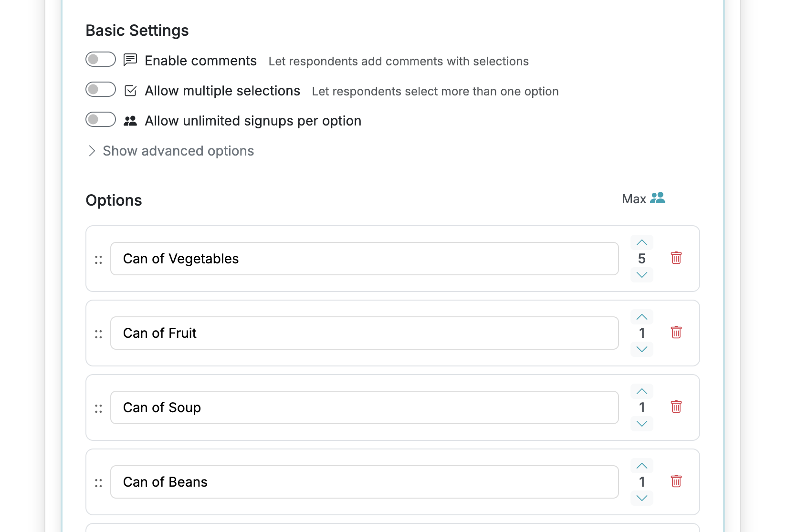Viewport: 798px width, 532px height.
Task: Grab the drag handle of Can of Vegetables
Action: pyautogui.click(x=99, y=259)
